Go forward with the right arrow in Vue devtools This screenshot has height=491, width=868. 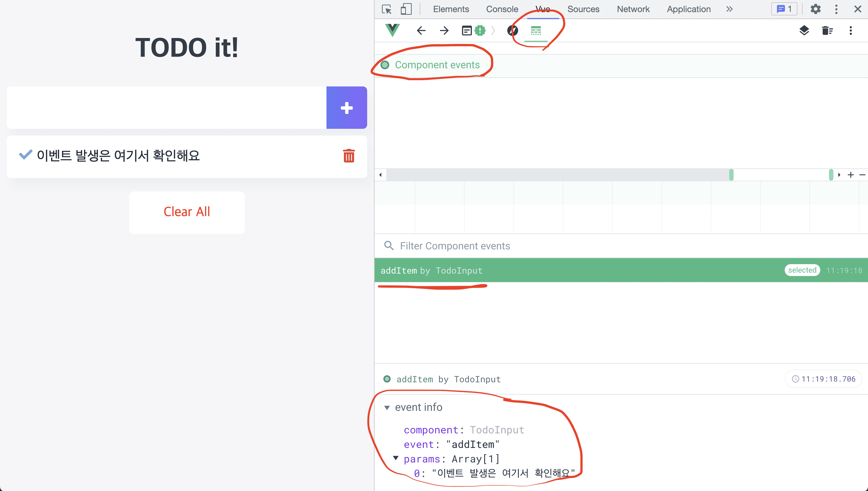click(444, 31)
